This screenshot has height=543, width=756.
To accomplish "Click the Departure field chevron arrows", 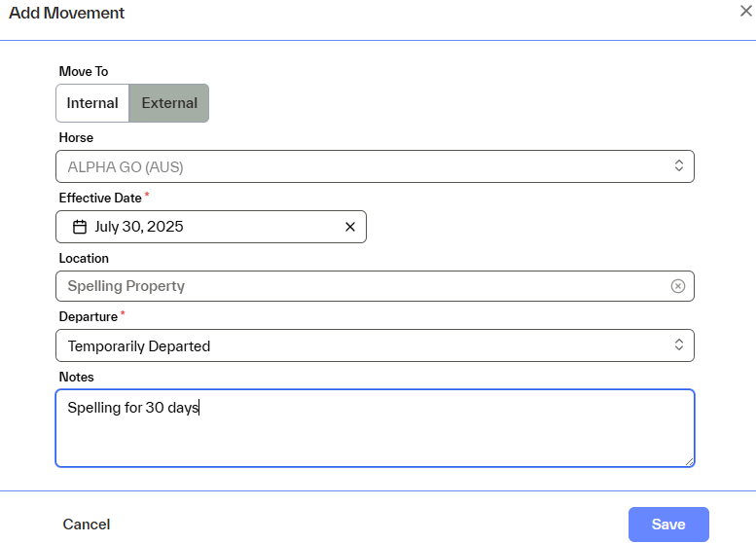I will 679,345.
